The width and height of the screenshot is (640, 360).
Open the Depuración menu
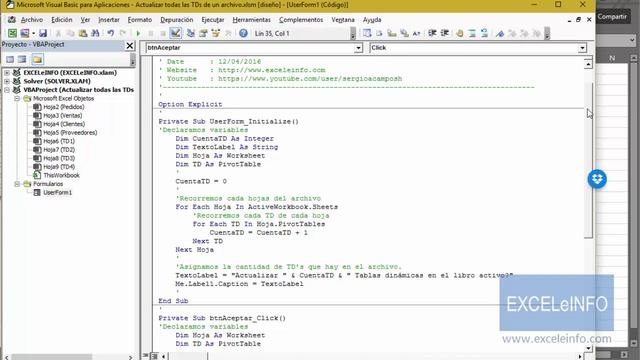[x=177, y=20]
